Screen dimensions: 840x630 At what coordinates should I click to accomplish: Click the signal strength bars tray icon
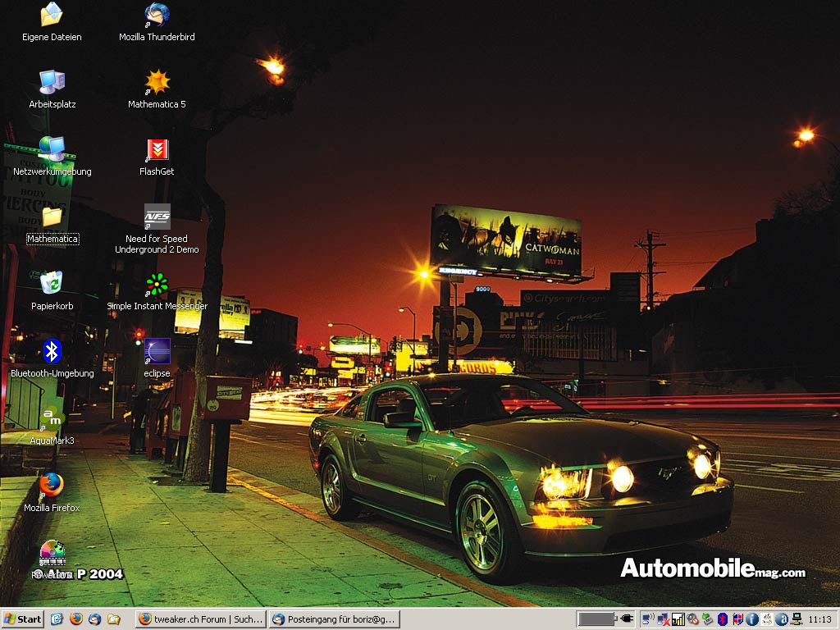(x=678, y=619)
